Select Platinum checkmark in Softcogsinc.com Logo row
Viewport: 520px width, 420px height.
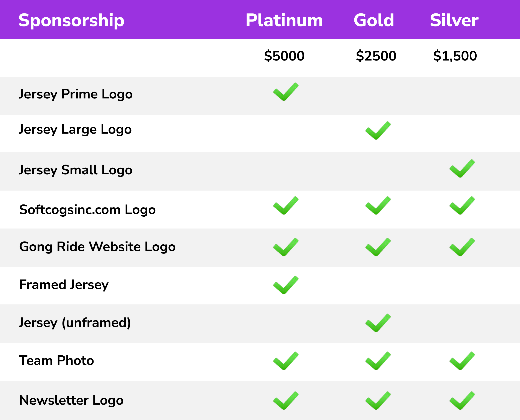(x=286, y=205)
